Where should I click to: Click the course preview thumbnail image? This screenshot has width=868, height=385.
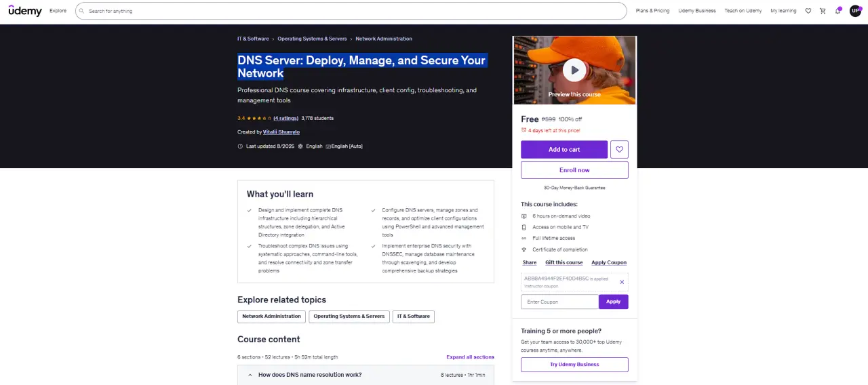tap(574, 70)
